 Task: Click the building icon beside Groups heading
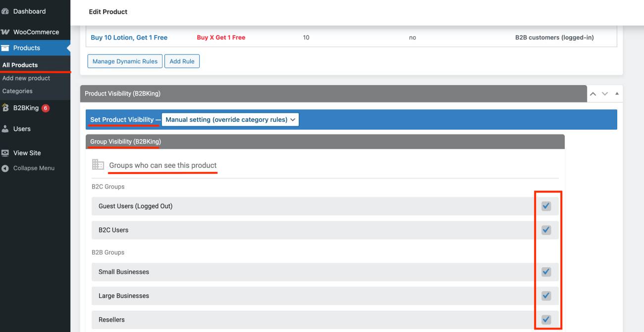pyautogui.click(x=98, y=165)
